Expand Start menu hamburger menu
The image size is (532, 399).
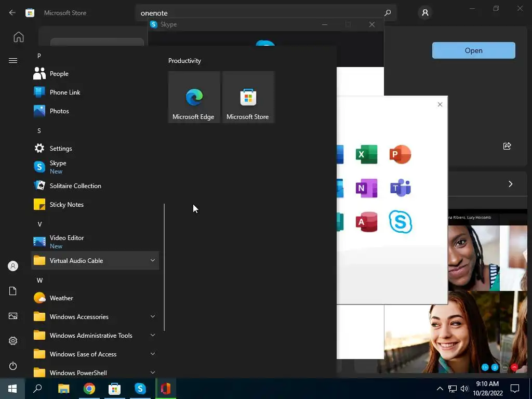(13, 60)
